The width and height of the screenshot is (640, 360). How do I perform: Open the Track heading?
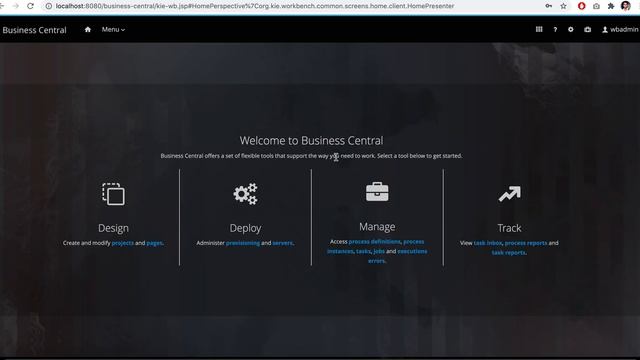509,228
